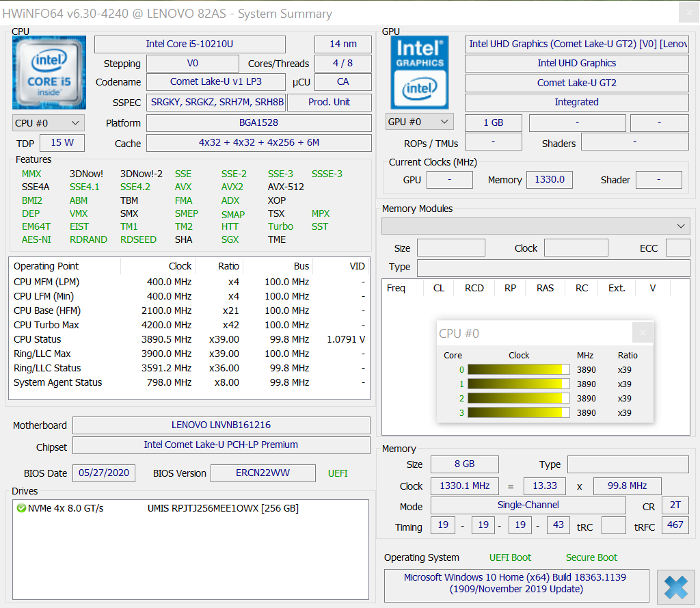Image resolution: width=700 pixels, height=608 pixels.
Task: Click the blue X close button at bottom right
Action: click(675, 587)
